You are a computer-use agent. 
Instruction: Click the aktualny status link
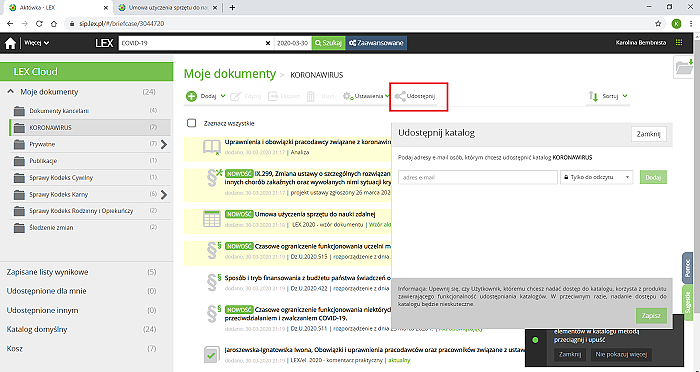[399, 360]
